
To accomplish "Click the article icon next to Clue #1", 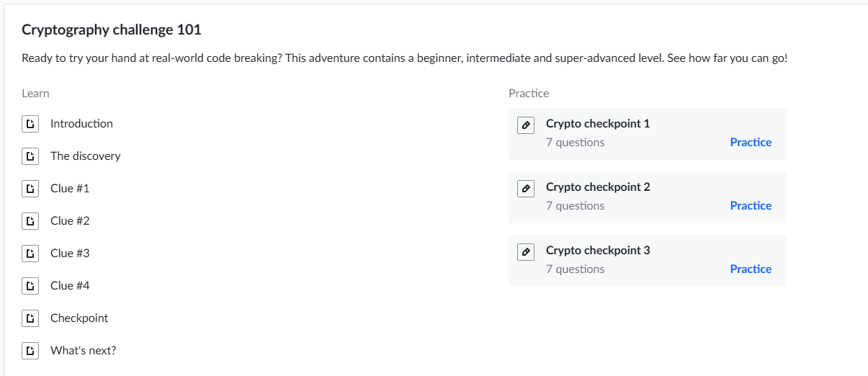I will [x=30, y=189].
